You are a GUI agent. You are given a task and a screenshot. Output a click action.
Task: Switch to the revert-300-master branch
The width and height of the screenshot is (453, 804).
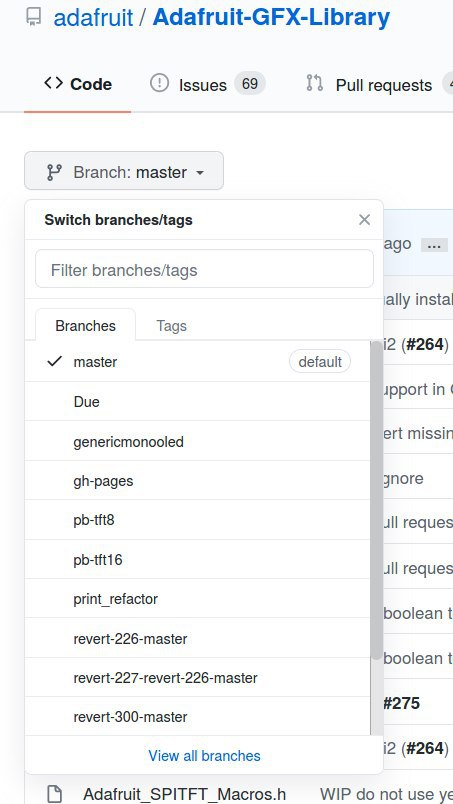coord(197,716)
